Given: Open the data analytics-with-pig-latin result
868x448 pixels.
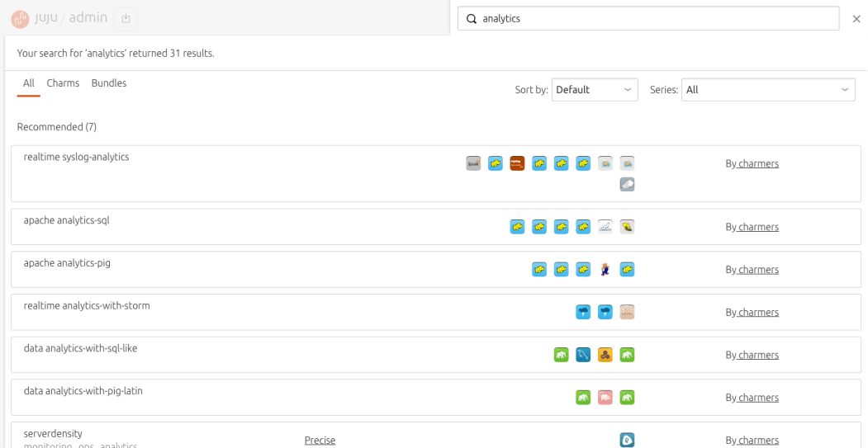Looking at the screenshot, I should point(436,397).
